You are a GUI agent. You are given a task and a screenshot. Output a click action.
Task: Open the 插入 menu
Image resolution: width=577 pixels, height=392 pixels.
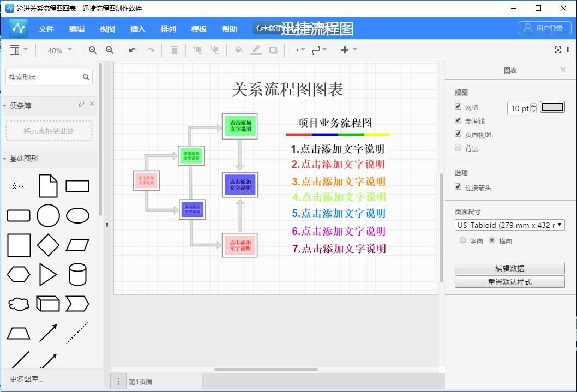click(x=137, y=29)
